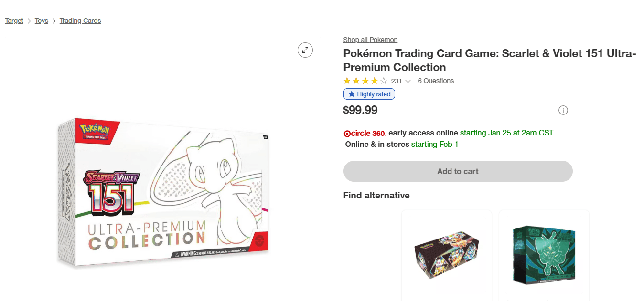The height and width of the screenshot is (301, 644).
Task: Click the 231 reviews count link
Action: (396, 81)
